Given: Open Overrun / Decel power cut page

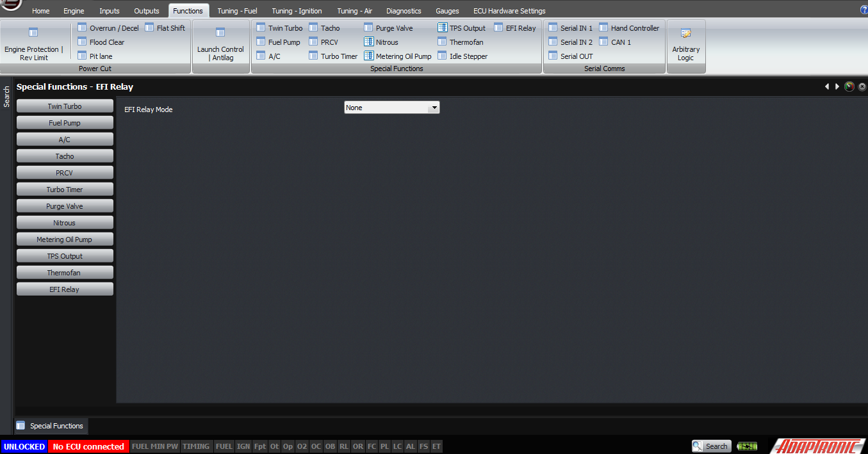Looking at the screenshot, I should 108,28.
